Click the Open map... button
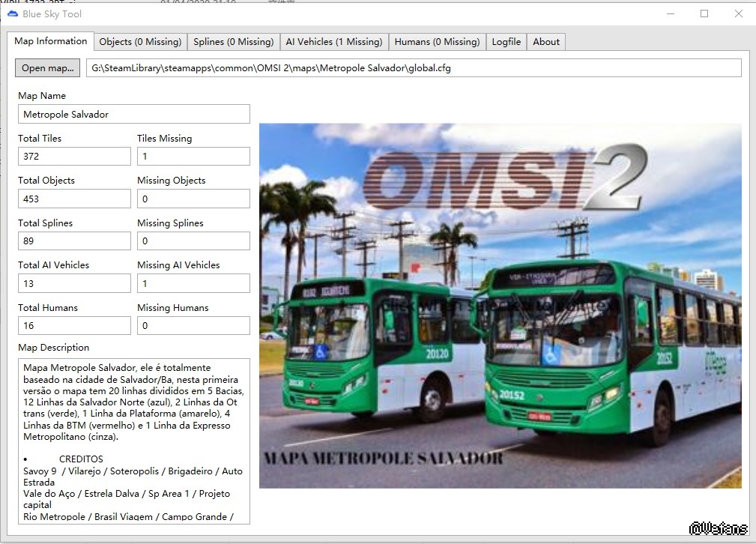 48,68
